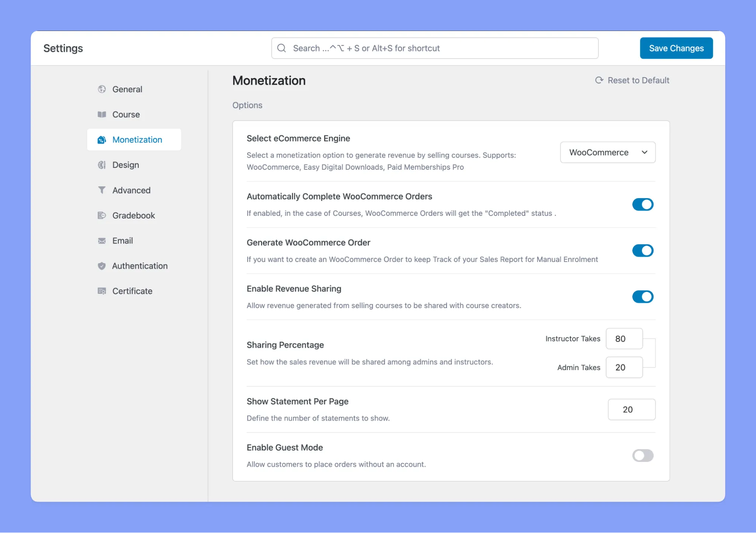
Task: Open the General settings tab
Action: (x=134, y=89)
